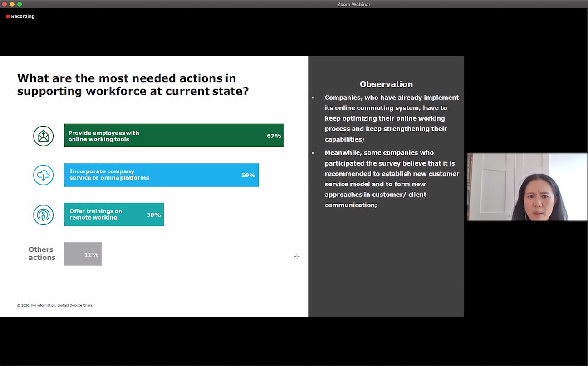Click the Zoom Webinar title bar text

pyautogui.click(x=353, y=4)
